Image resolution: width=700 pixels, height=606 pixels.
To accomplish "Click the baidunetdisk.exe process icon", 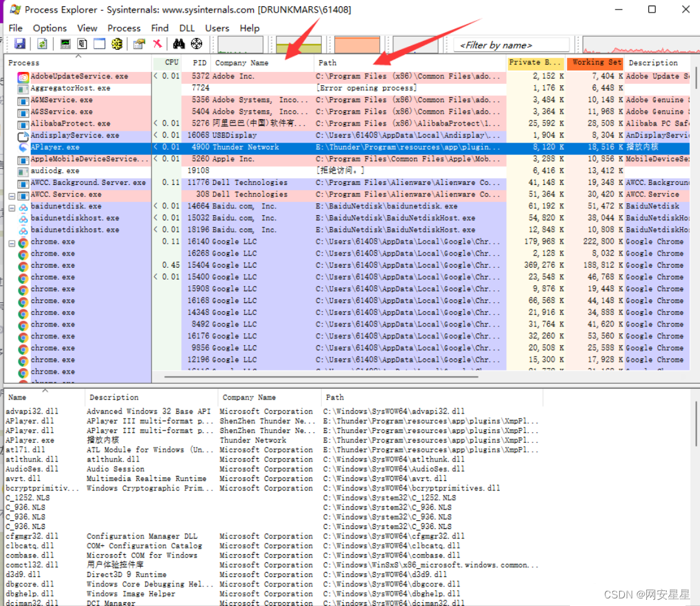I will coord(23,207).
